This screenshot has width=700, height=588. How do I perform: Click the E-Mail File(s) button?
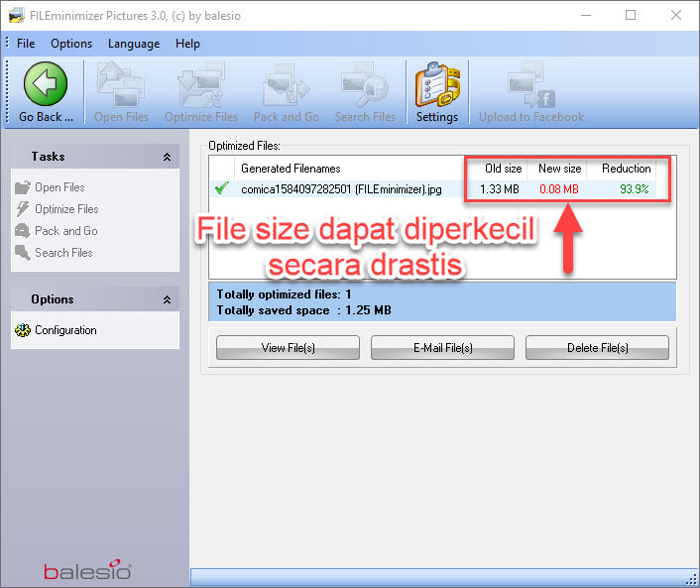442,348
